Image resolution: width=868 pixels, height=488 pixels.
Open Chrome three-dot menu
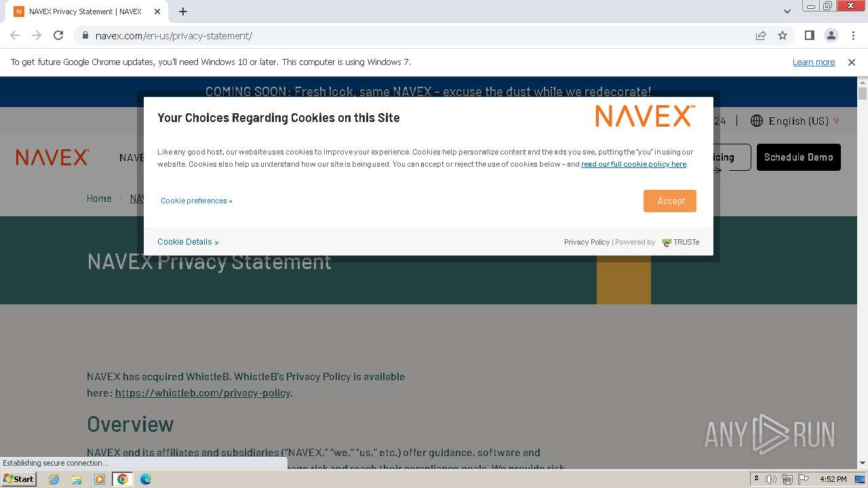(852, 36)
